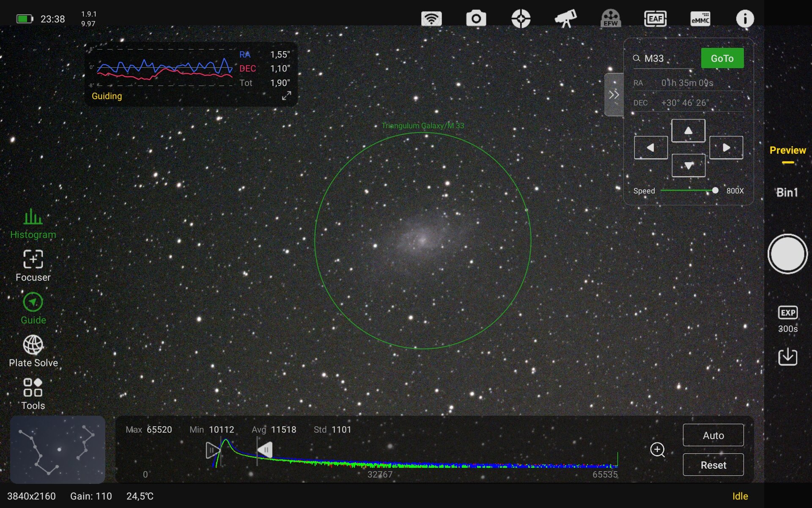
Task: Open the Preview mode selector
Action: tap(787, 151)
